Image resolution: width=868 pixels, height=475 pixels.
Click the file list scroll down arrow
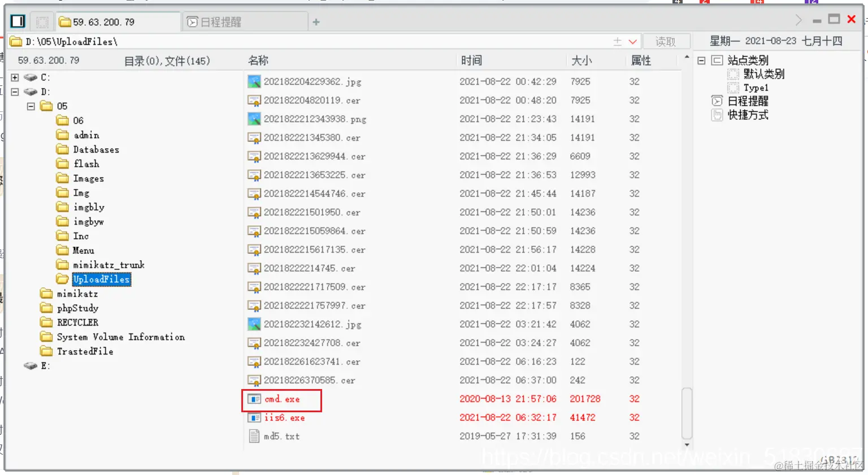(687, 445)
